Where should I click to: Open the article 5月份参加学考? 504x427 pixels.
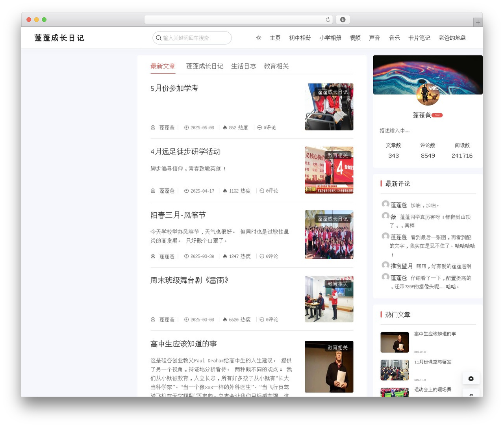(x=174, y=88)
